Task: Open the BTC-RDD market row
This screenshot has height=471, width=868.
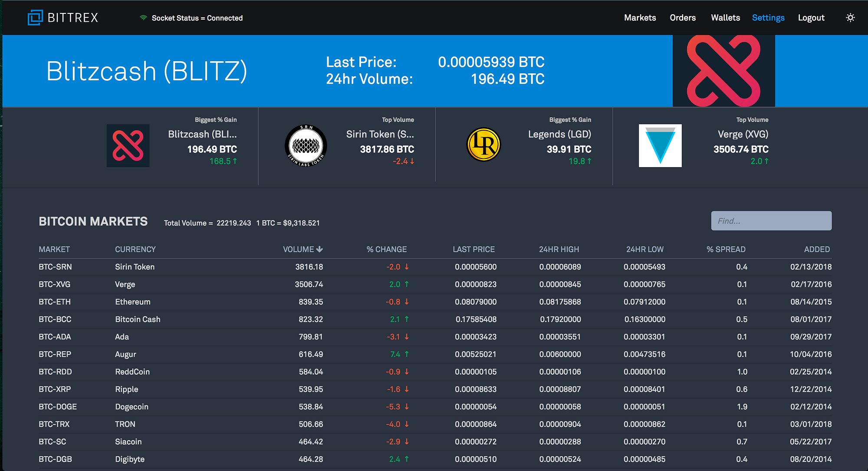Action: (x=435, y=372)
